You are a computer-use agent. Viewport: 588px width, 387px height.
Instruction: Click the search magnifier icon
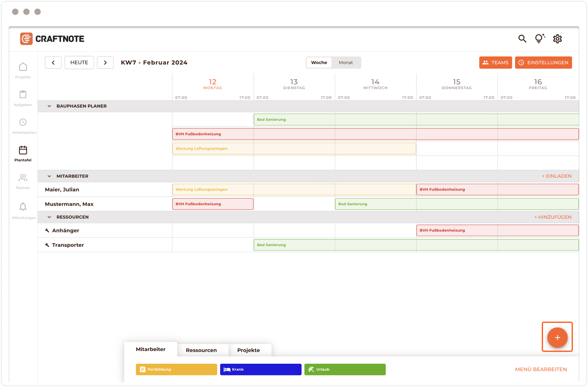522,39
